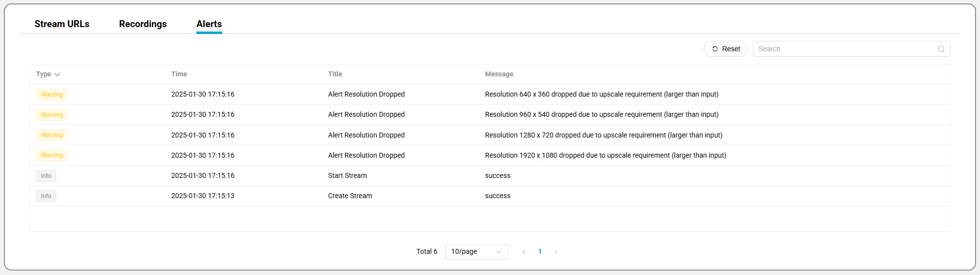Select page 1 in pagination

(x=540, y=251)
